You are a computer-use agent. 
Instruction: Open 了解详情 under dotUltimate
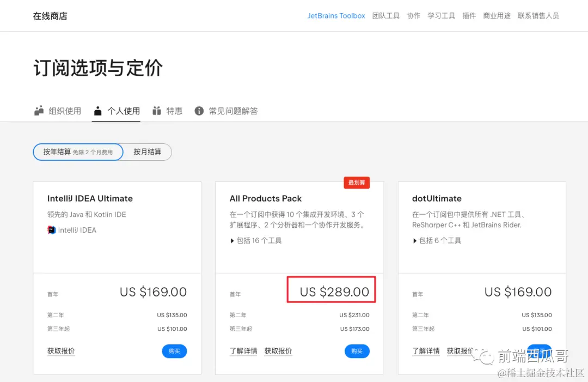[x=426, y=351]
